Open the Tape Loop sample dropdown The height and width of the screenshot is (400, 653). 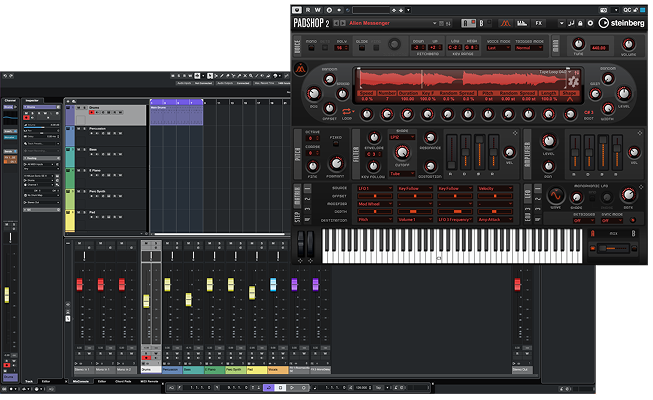pyautogui.click(x=555, y=72)
